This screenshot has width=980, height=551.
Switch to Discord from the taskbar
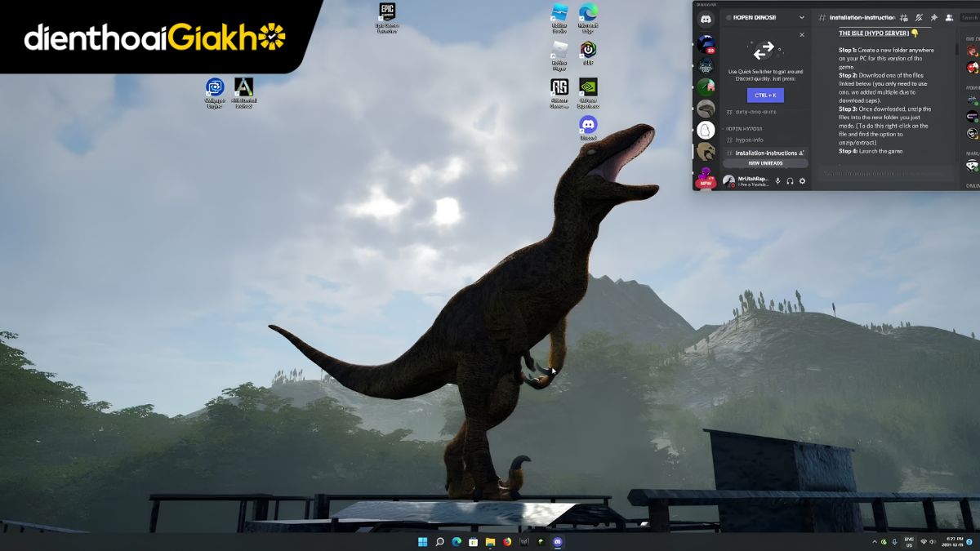tap(558, 541)
